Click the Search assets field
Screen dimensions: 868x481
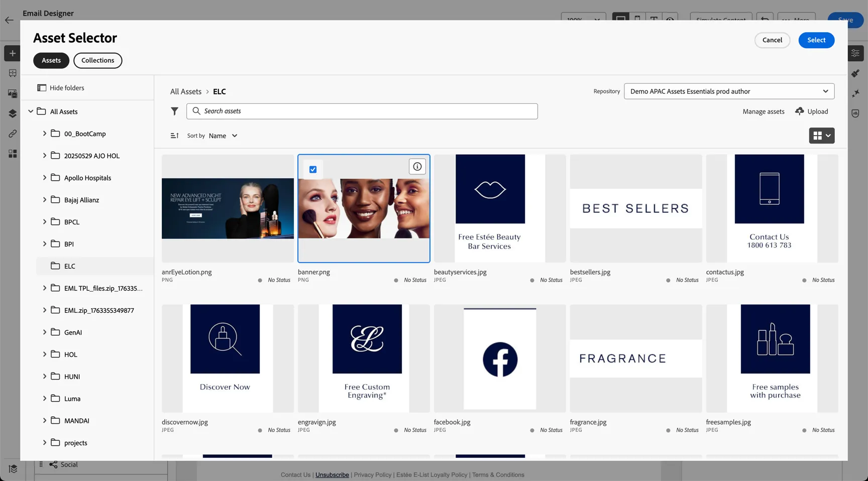pos(362,111)
